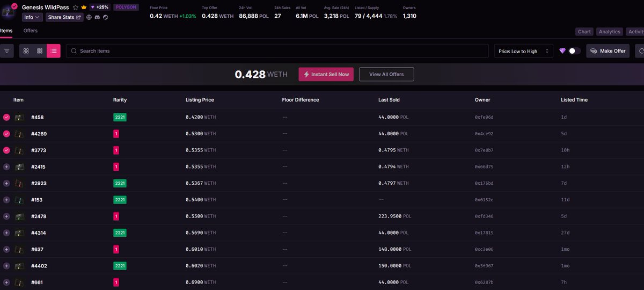Click listing price 0.5500 WETH
The width and height of the screenshot is (644, 290).
pyautogui.click(x=201, y=216)
